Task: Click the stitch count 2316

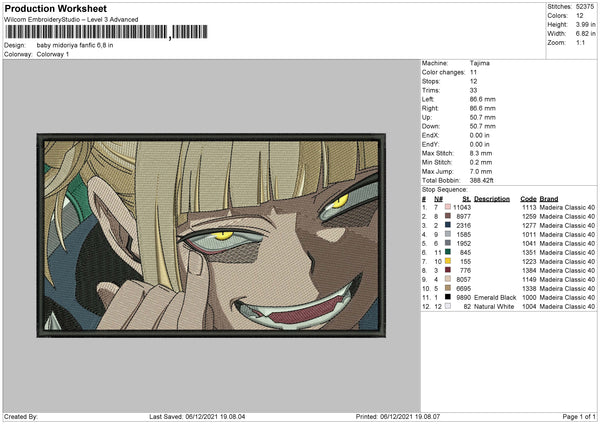Action: tap(463, 225)
